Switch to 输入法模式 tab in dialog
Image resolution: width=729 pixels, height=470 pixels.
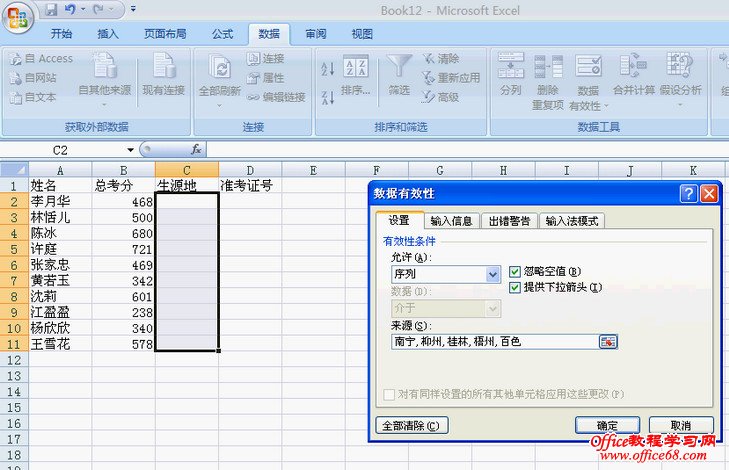point(571,221)
